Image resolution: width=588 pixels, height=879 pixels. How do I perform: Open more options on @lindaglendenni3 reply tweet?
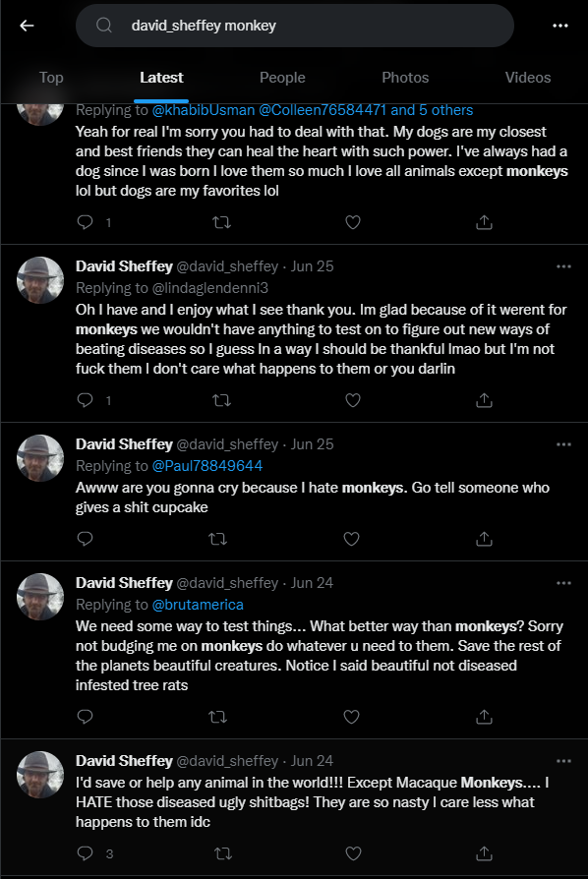tap(563, 266)
